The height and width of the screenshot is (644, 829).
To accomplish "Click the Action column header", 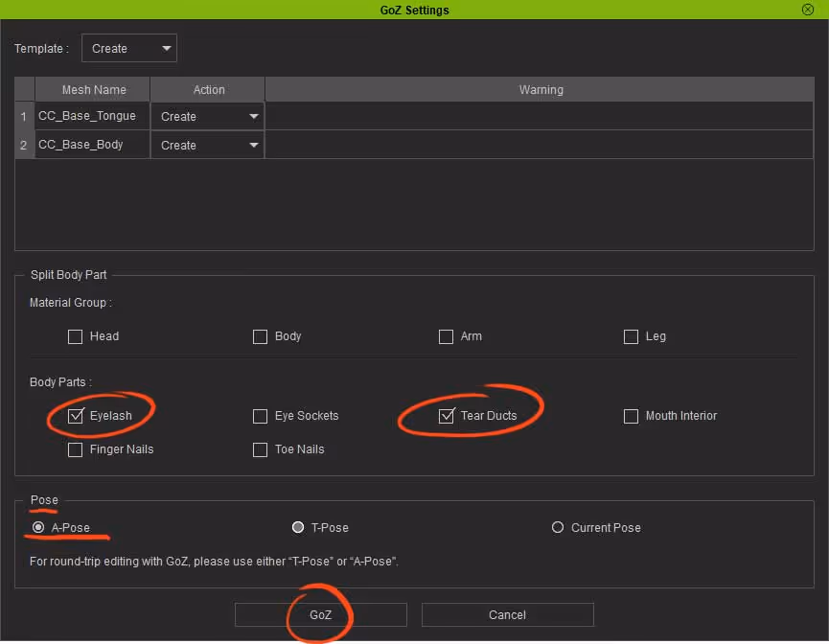I will tap(208, 89).
